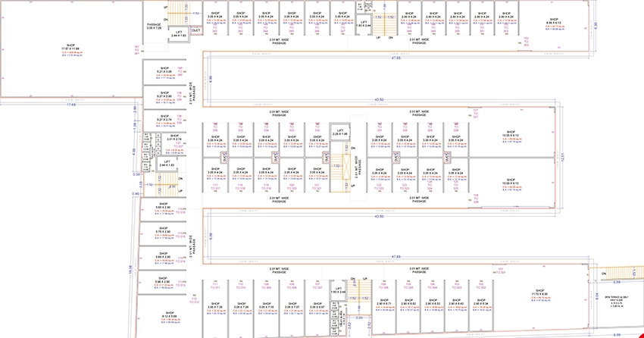Click the PASSAGE 3.05 X 7.26 label

pyautogui.click(x=154, y=27)
